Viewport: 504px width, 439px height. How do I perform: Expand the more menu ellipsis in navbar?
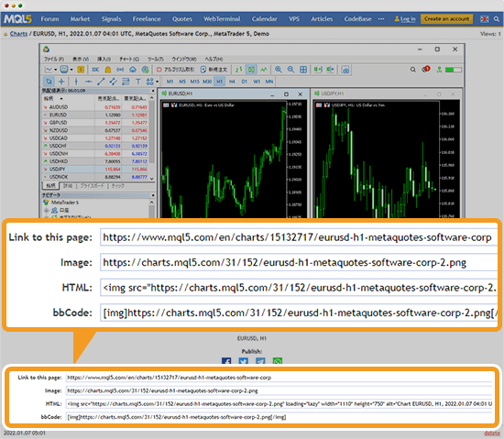pos(381,19)
